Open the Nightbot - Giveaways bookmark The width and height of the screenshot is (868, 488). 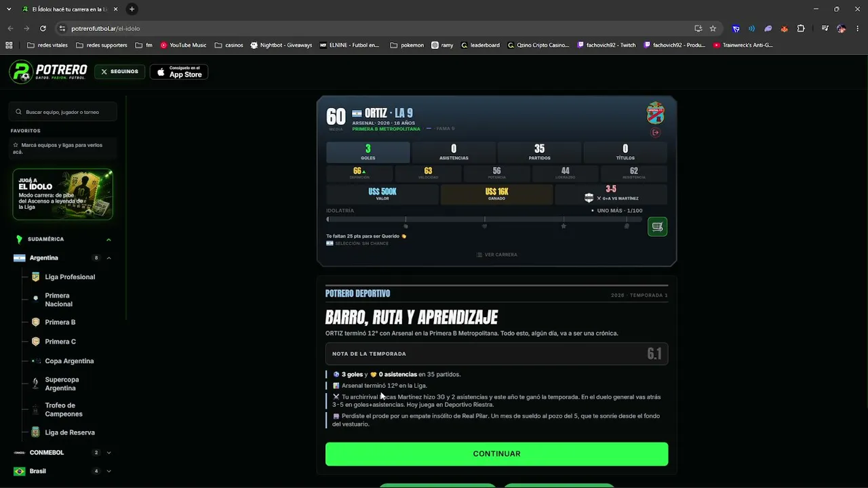point(281,45)
